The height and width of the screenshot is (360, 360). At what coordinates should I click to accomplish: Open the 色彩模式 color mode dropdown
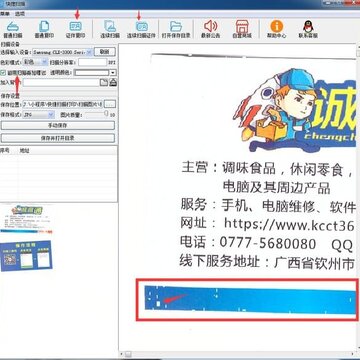[35, 62]
